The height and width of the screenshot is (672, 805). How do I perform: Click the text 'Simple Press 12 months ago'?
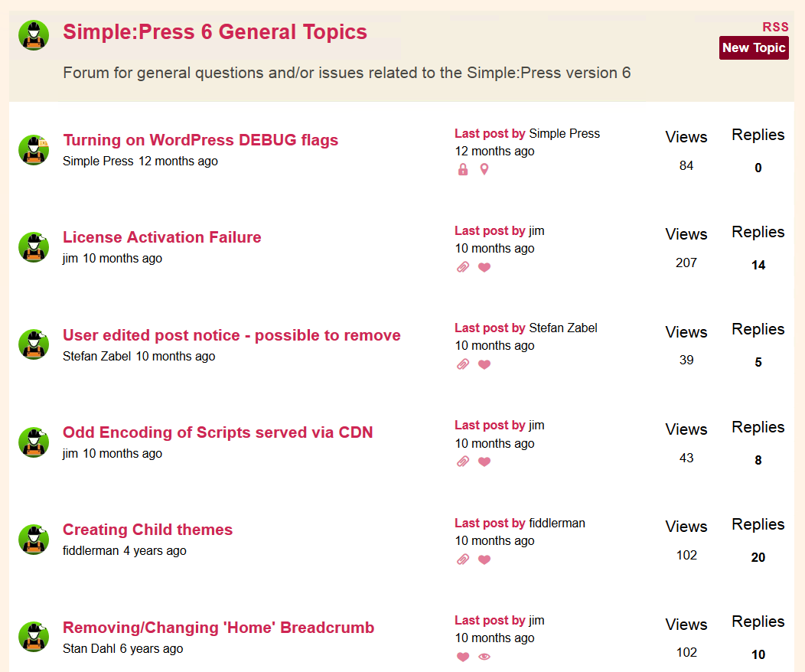[140, 161]
